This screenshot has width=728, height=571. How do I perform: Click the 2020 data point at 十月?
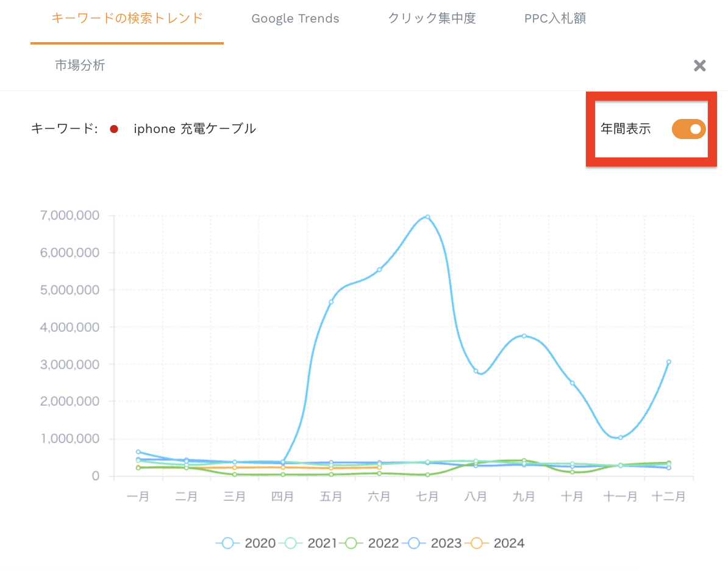572,383
